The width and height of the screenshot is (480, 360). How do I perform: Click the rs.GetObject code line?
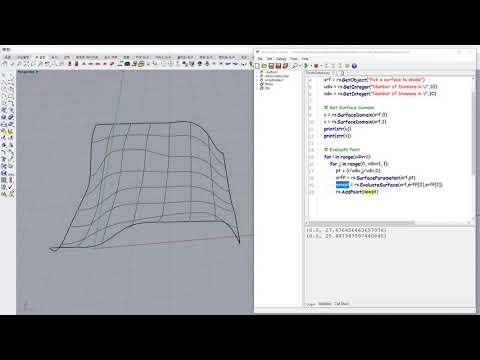(374, 80)
